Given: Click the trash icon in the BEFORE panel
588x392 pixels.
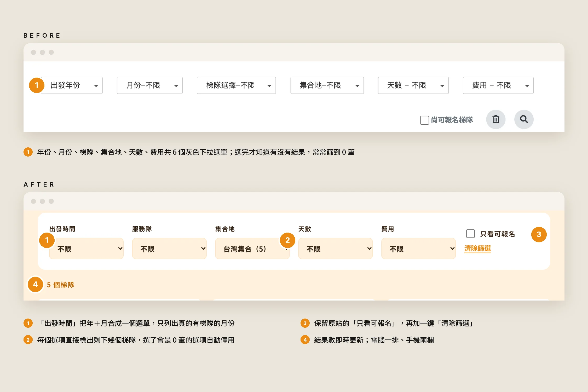Looking at the screenshot, I should [495, 119].
